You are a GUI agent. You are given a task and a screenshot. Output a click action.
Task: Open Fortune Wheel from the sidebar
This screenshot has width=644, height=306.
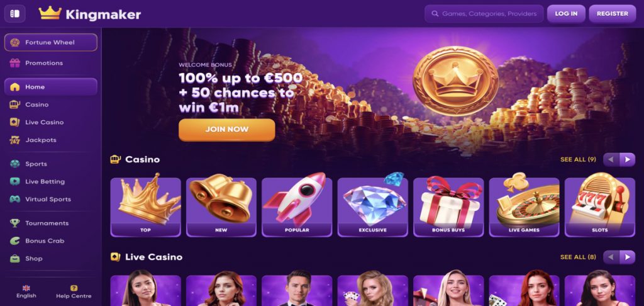pos(51,42)
